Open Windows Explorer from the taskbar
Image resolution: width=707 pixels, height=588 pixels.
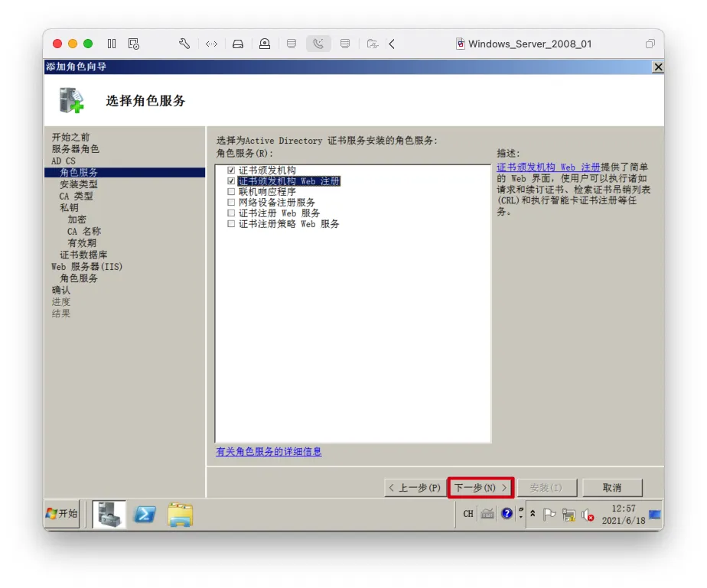coord(180,515)
